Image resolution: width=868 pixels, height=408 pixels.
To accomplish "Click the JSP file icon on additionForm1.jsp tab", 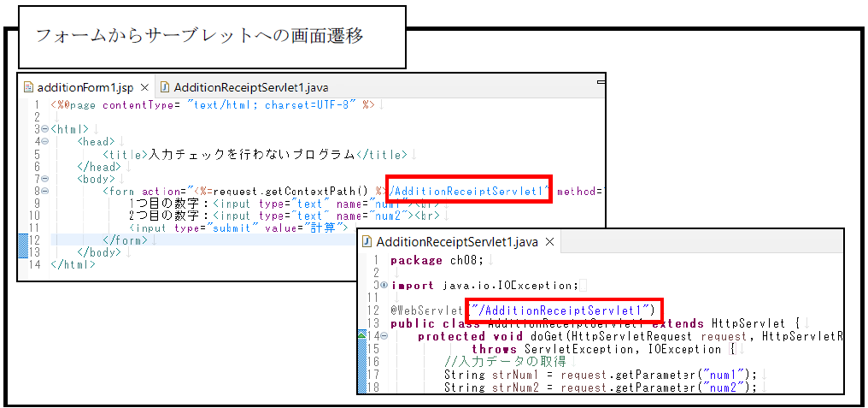I will click(x=28, y=87).
